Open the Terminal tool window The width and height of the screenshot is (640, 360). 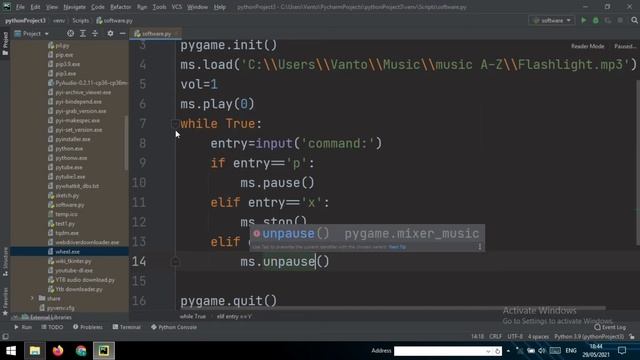127,327
